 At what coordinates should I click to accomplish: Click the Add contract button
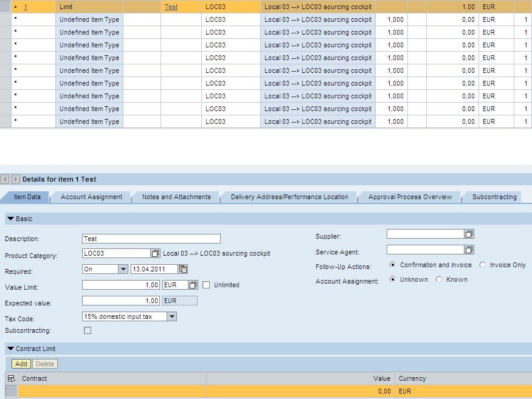[21, 364]
